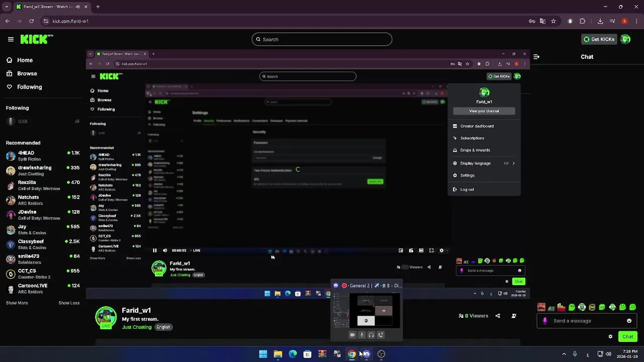Viewport: 644px width, 362px height.
Task: Open browser downloads icon
Action: click(600, 21)
